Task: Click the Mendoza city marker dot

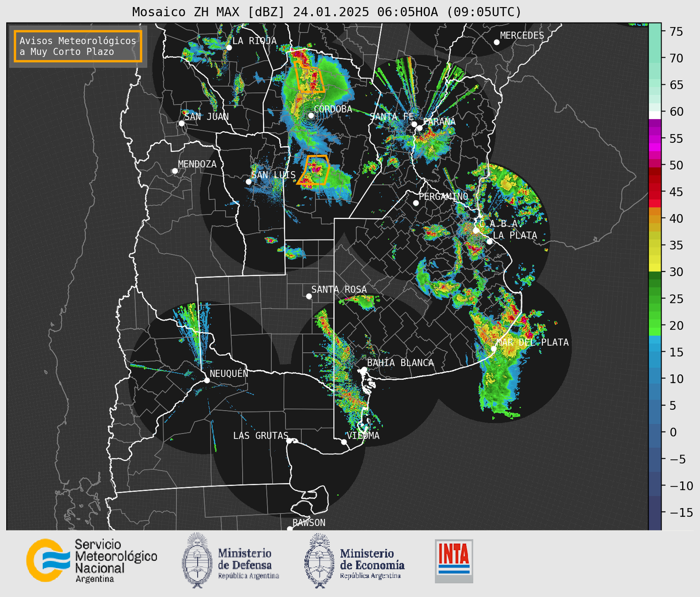Action: click(x=175, y=171)
